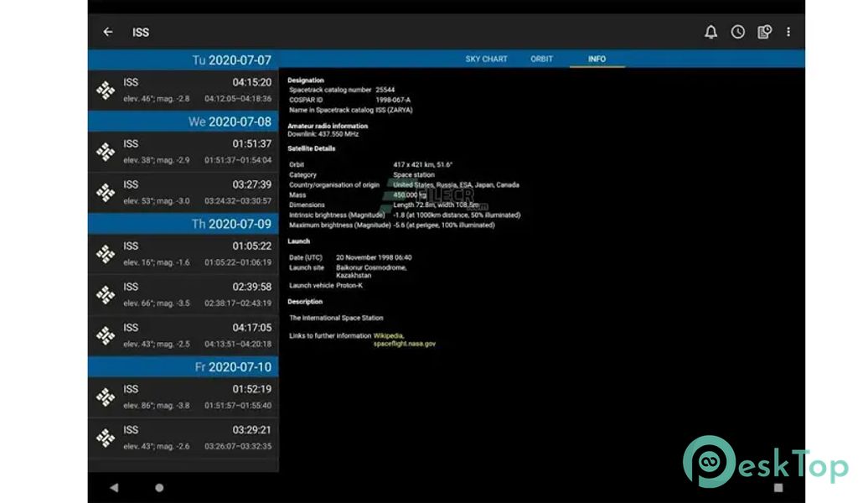Image resolution: width=868 pixels, height=503 pixels.
Task: Open the calendar-with-clock icon in the top bar
Action: tap(764, 32)
